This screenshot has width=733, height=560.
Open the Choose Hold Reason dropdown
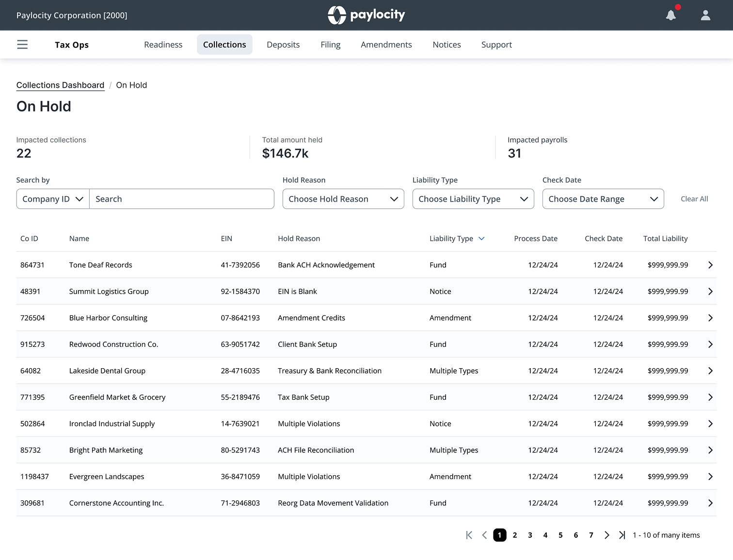343,199
